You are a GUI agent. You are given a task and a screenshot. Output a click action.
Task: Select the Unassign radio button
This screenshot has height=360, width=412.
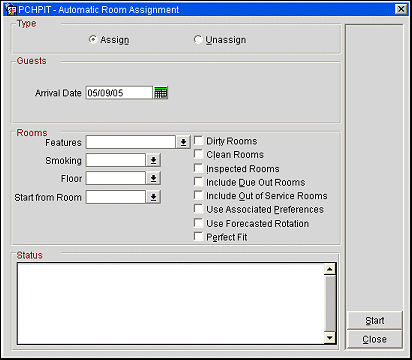[x=198, y=39]
